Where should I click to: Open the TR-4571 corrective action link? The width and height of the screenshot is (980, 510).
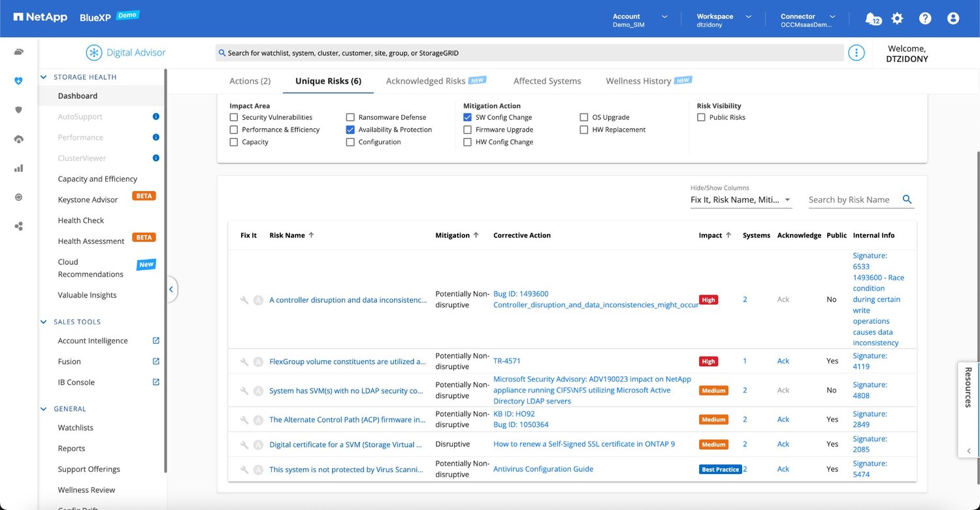click(x=506, y=361)
